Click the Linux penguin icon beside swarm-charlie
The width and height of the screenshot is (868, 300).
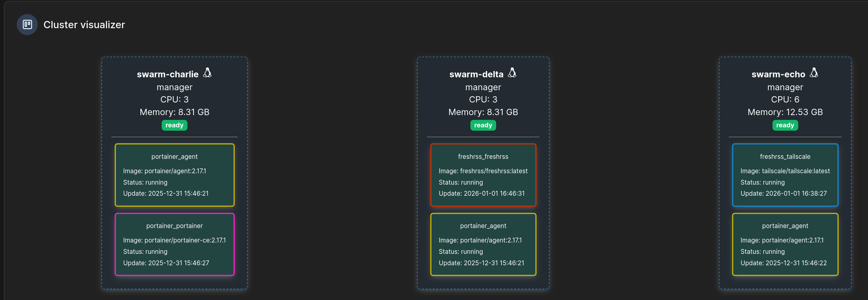click(207, 73)
